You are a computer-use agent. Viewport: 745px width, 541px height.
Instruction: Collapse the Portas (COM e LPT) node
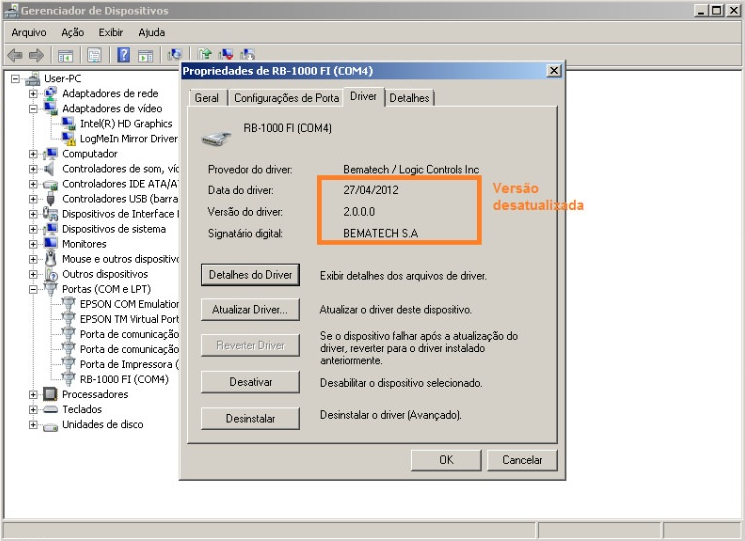(33, 289)
